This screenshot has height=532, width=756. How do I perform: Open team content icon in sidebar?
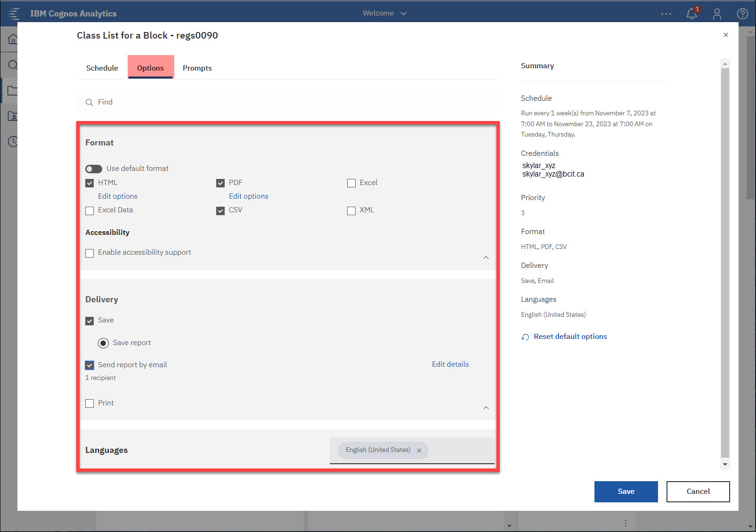pos(13,116)
